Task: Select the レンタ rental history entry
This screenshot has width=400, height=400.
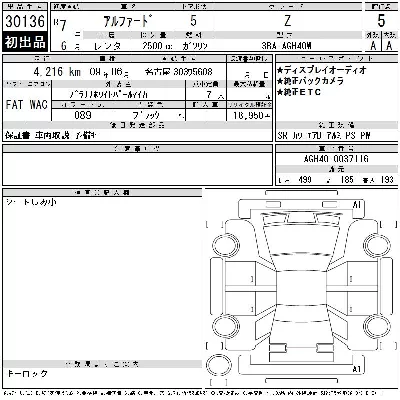Action: click(x=107, y=46)
